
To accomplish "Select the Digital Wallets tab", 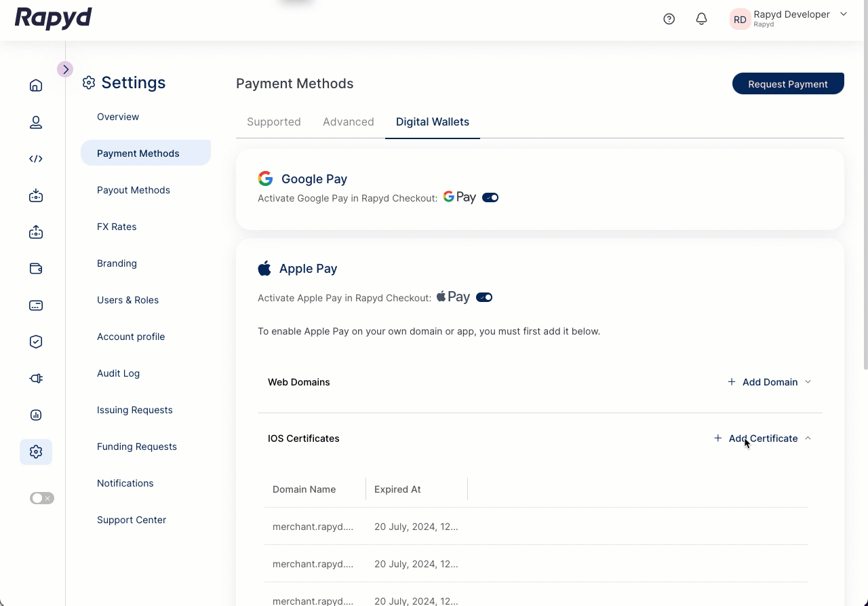I will pos(433,122).
